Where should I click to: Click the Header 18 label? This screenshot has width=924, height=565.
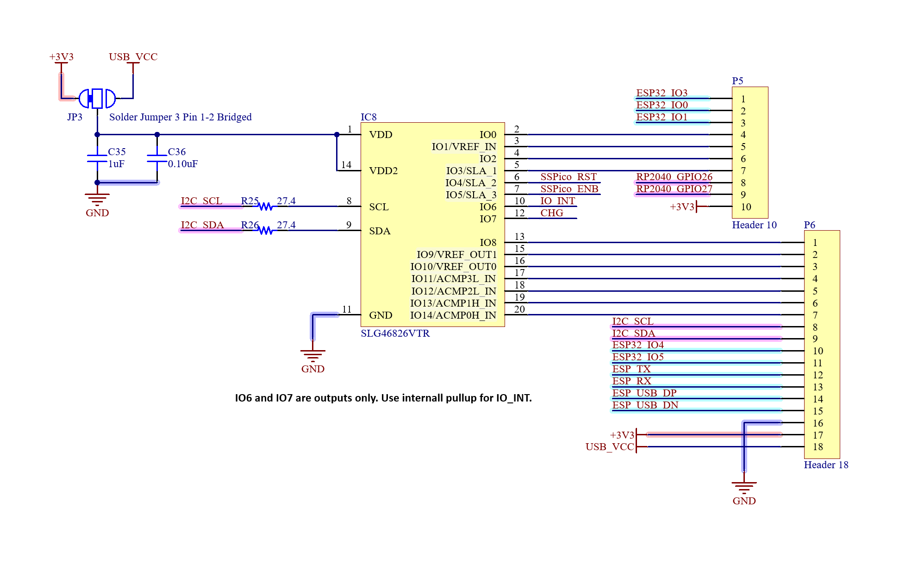coord(826,465)
